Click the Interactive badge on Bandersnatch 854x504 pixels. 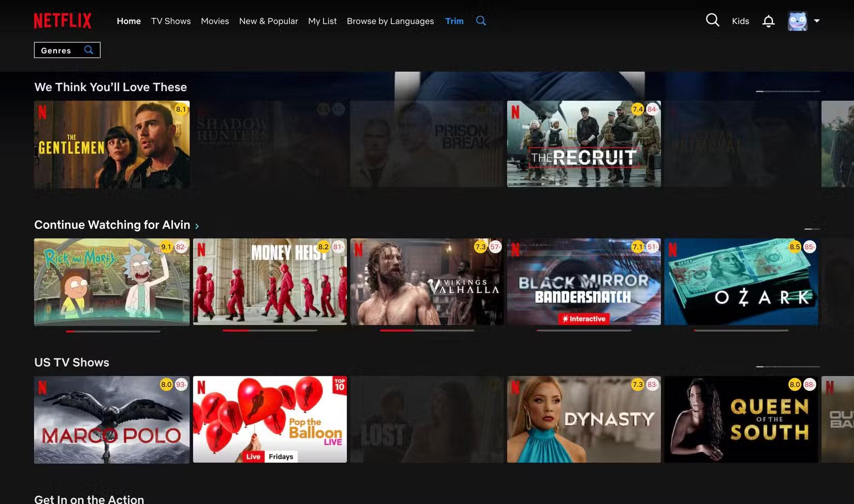coord(584,319)
